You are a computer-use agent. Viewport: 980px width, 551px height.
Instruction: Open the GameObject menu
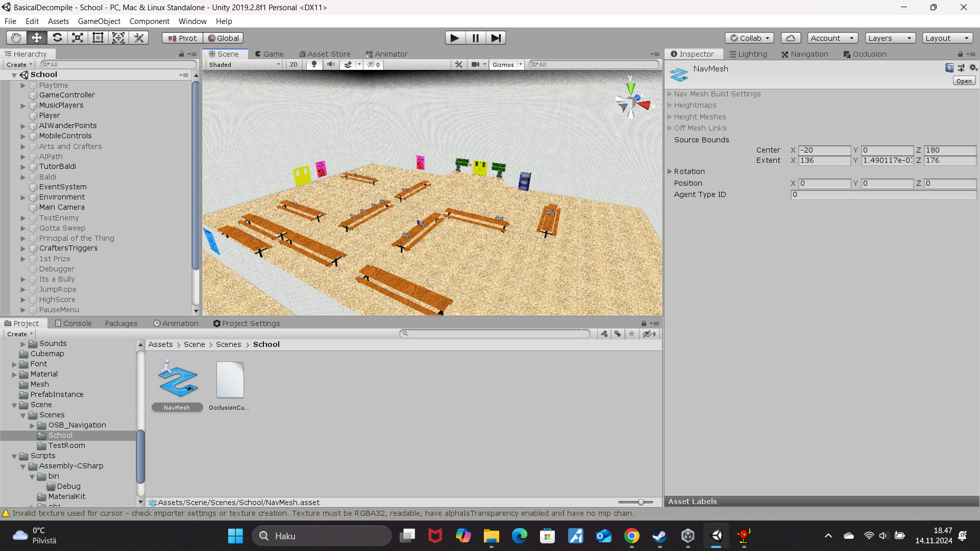click(x=99, y=21)
